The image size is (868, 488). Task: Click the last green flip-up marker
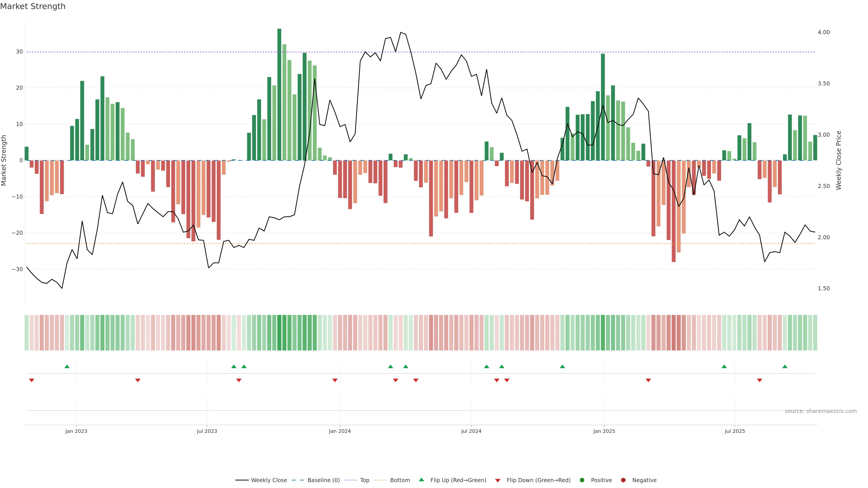(785, 366)
